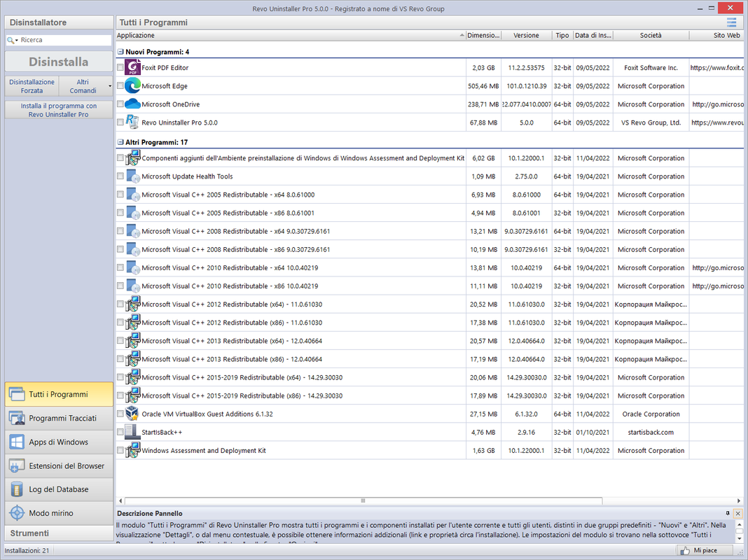748x560 pixels.
Task: Expand the Strumenti section
Action: (x=59, y=533)
